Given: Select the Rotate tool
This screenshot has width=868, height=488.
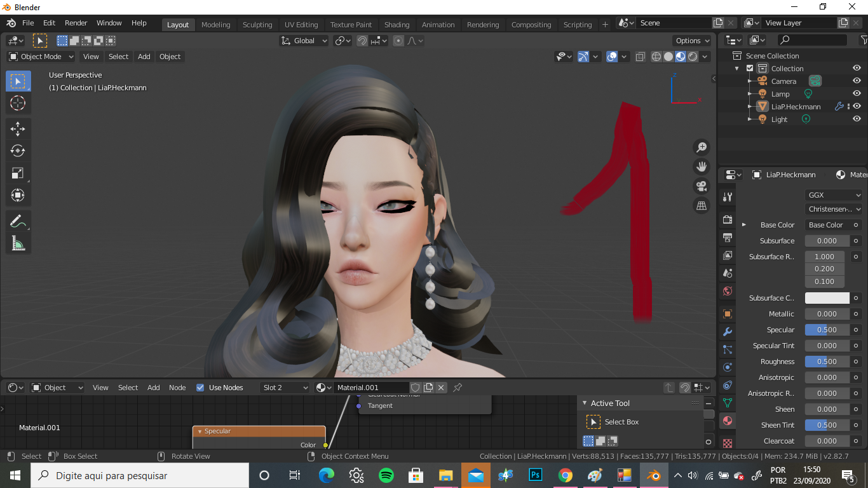Looking at the screenshot, I should [x=18, y=151].
